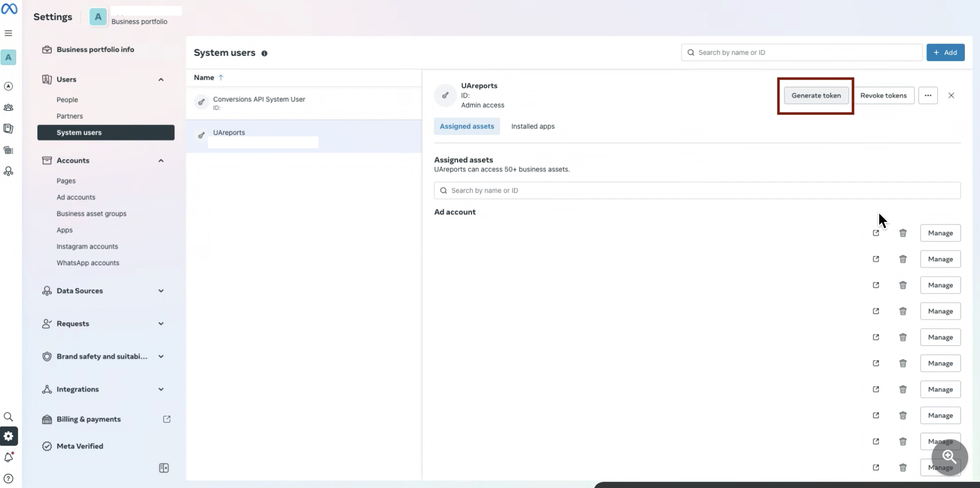Switch to the Installed apps tab
This screenshot has width=980, height=488.
(533, 126)
